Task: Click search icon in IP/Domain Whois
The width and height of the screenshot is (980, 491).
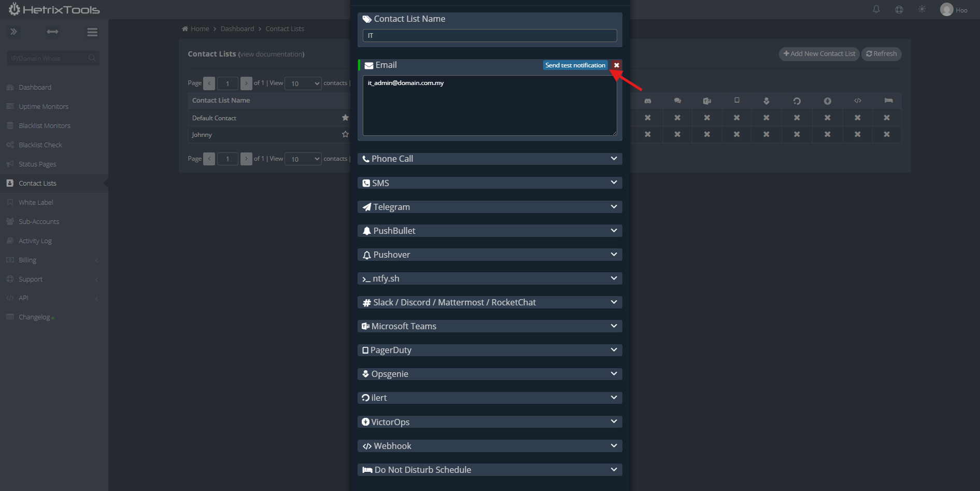Action: click(92, 58)
